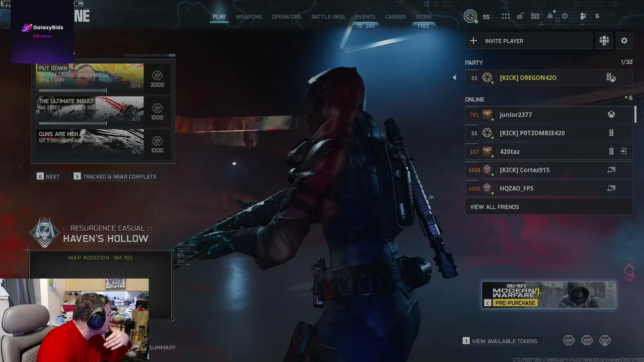This screenshot has width=644, height=362.
Task: Switch to the Play tab
Action: point(219,17)
